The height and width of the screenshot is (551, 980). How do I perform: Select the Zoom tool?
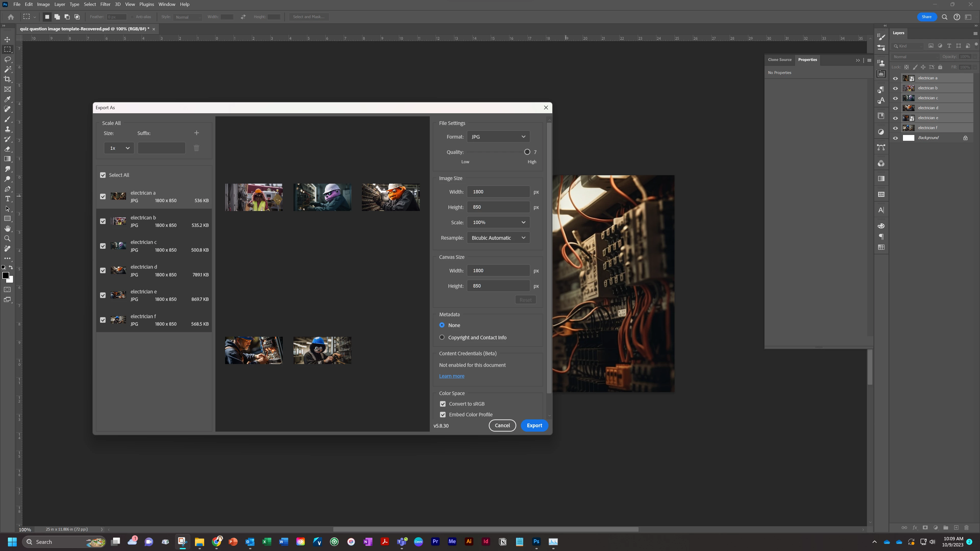pyautogui.click(x=7, y=239)
